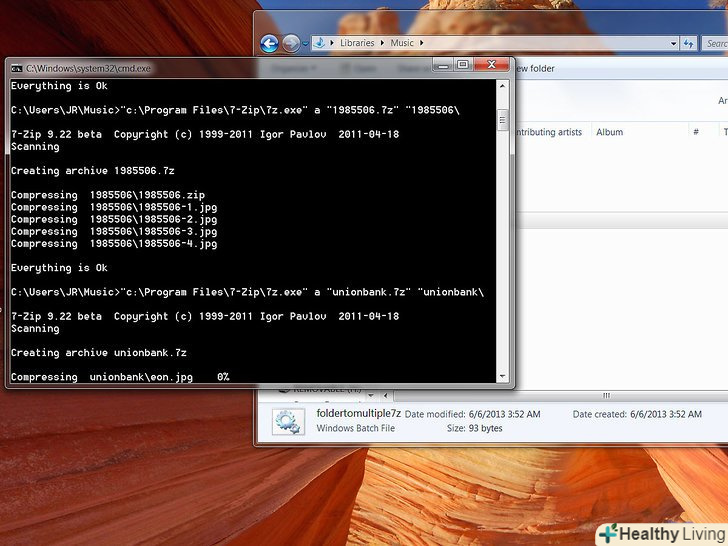Screen dimensions: 728x546
Task: Expand the address bar history dropdown
Action: 670,43
